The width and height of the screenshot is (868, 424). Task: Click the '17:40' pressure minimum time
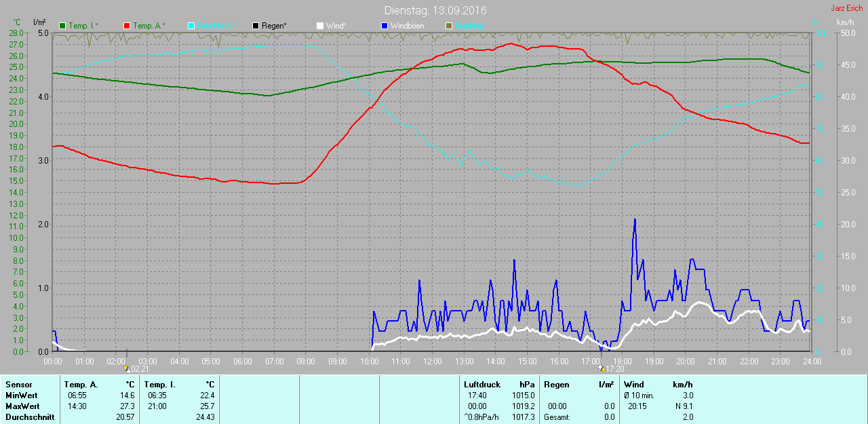click(477, 396)
